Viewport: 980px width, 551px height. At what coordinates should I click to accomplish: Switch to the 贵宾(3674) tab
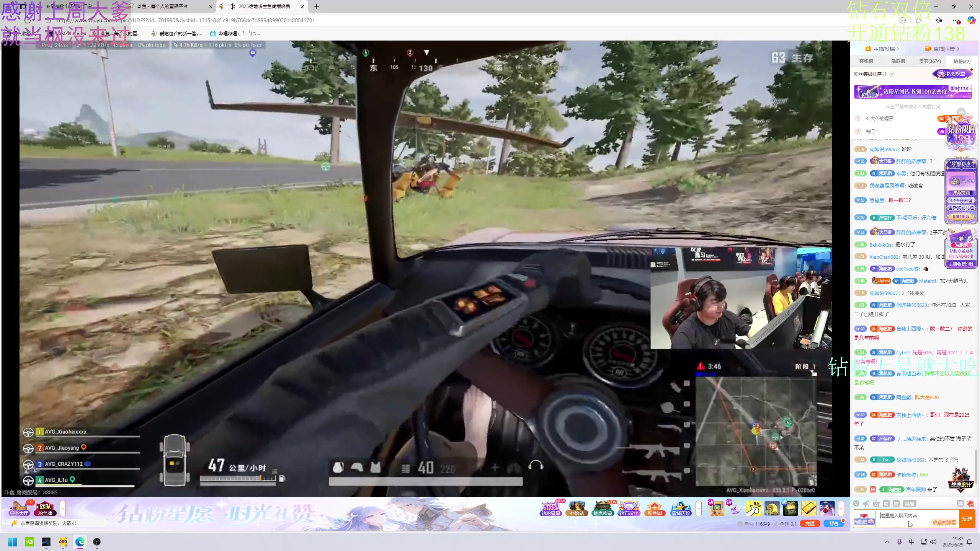click(x=930, y=61)
